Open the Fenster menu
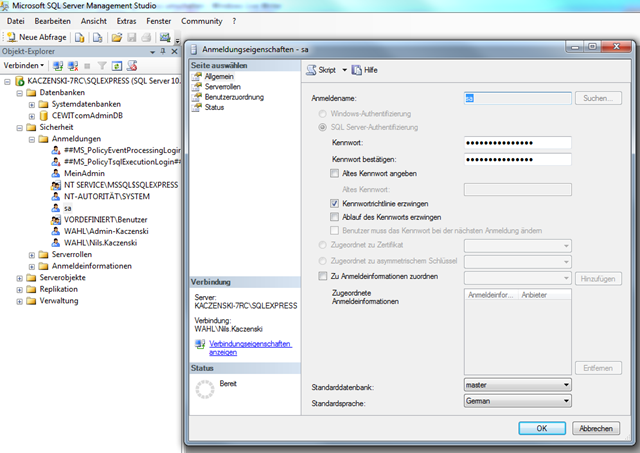Image resolution: width=640 pixels, height=453 pixels. pos(159,21)
